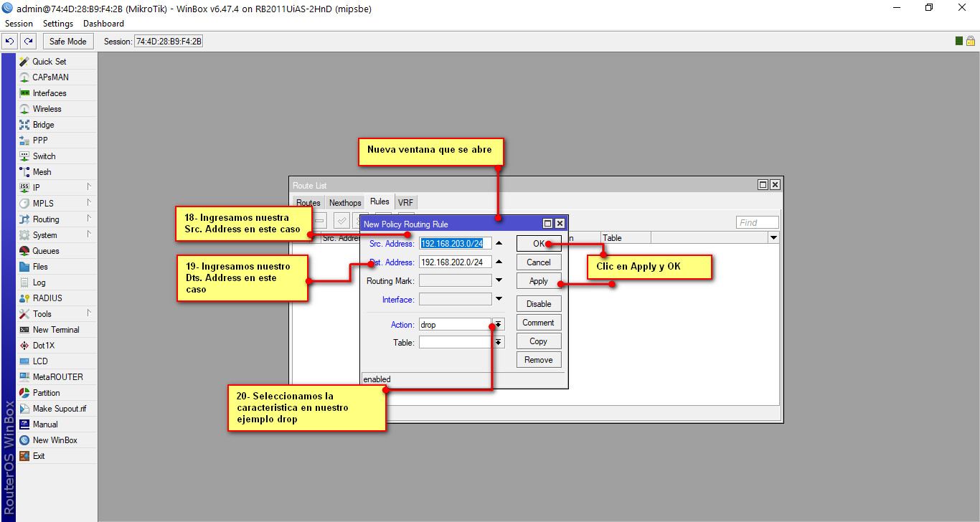Expand the Routing Mark field arrow
Screen dimensions: 980x522
(x=499, y=280)
